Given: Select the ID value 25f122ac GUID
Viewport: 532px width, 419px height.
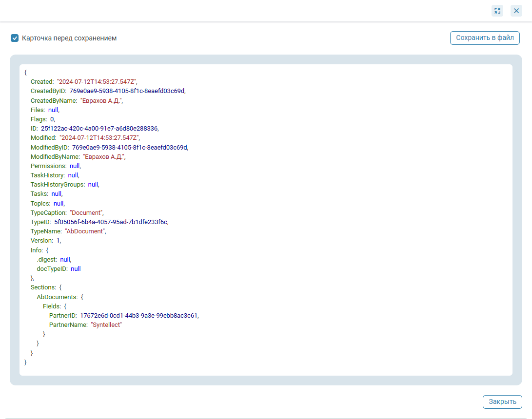Looking at the screenshot, I should coord(99,129).
